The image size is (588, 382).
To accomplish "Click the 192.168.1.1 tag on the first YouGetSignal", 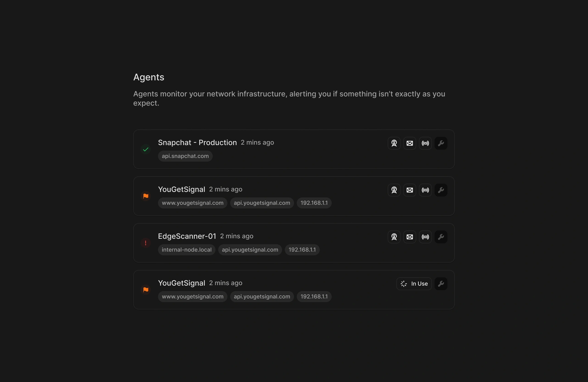I will pos(314,203).
